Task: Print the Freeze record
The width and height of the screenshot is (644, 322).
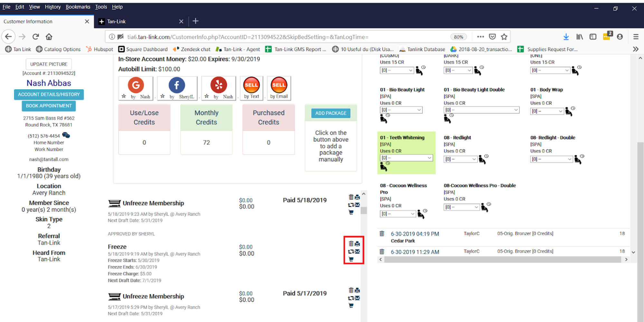Action: coord(358,243)
